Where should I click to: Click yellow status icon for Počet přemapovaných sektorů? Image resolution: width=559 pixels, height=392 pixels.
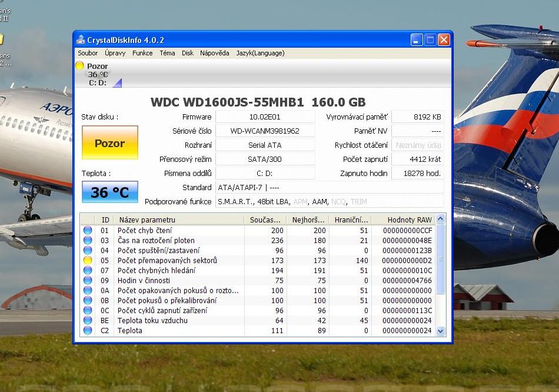[x=88, y=260]
